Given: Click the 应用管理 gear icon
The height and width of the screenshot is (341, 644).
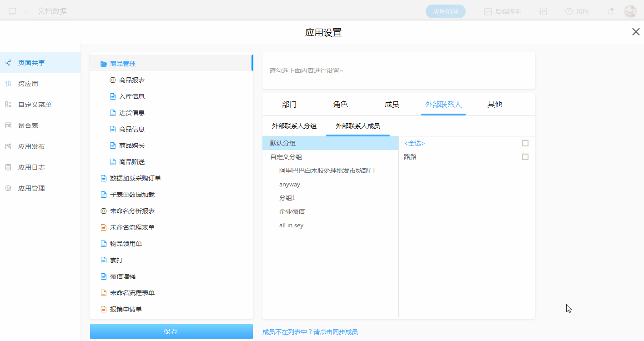Looking at the screenshot, I should [8, 188].
